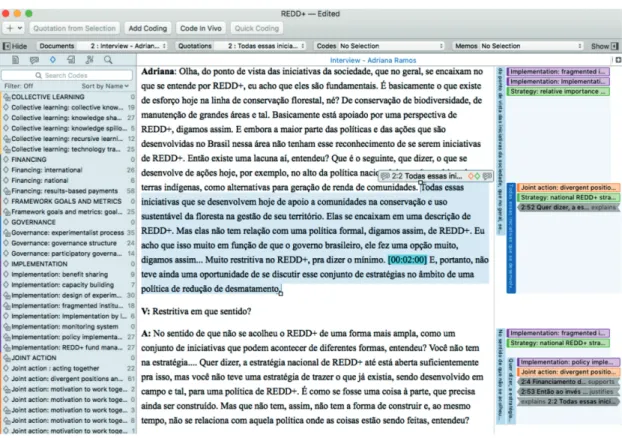
Task: Click the icon of Implementation: monitoring system
Action: click(x=6, y=327)
